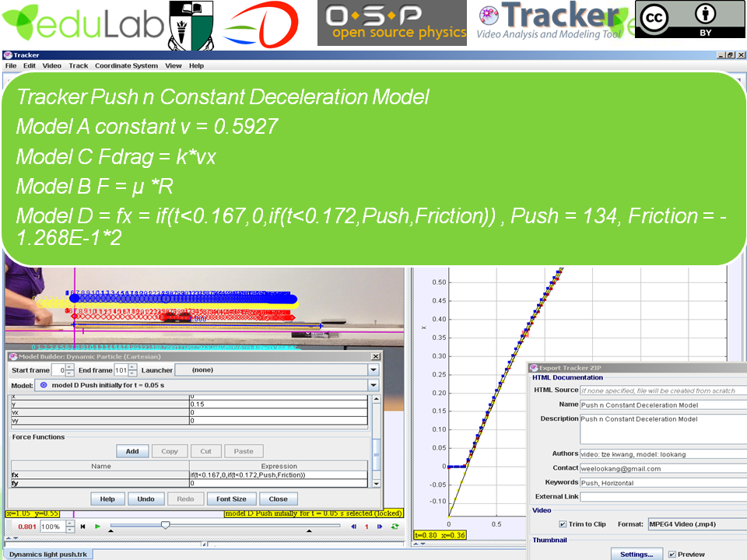Select the Dynamics light push.trk tab

[48, 555]
